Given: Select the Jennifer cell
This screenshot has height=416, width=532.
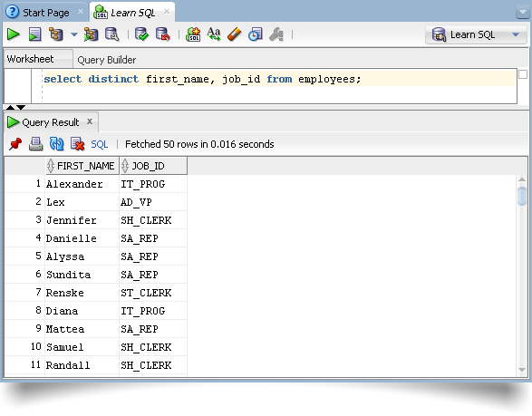Looking at the screenshot, I should [x=82, y=220].
